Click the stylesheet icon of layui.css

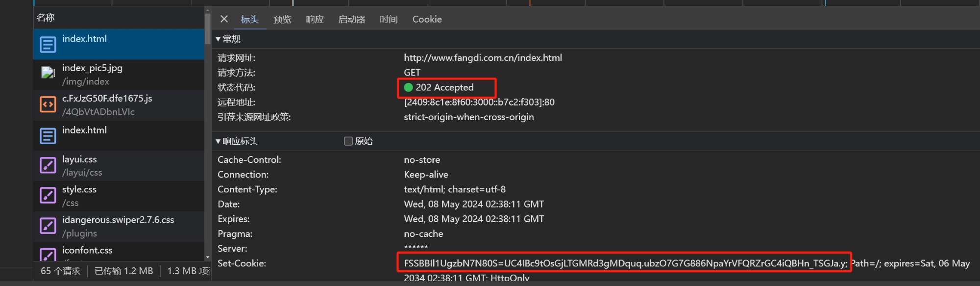tap(48, 165)
